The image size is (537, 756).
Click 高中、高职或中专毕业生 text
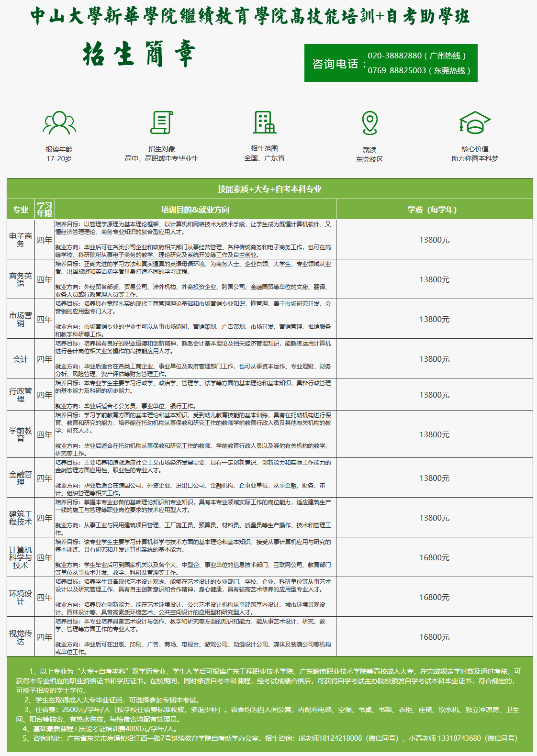(x=162, y=158)
